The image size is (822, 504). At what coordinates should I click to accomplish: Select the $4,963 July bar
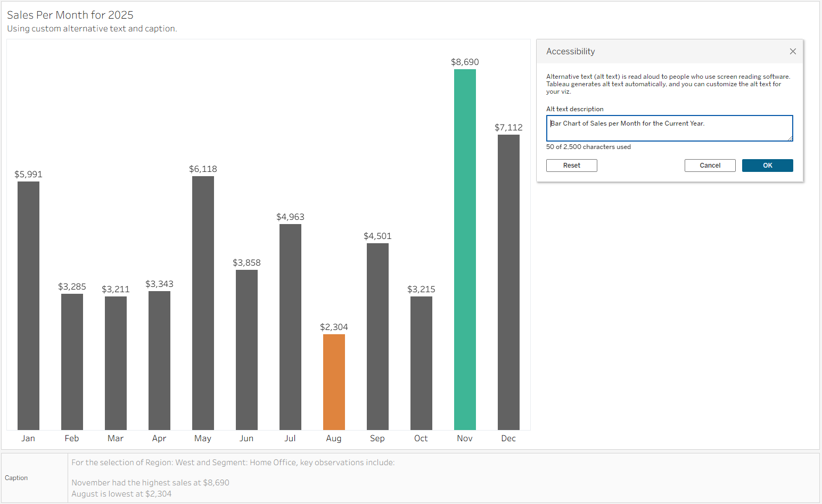tap(290, 327)
